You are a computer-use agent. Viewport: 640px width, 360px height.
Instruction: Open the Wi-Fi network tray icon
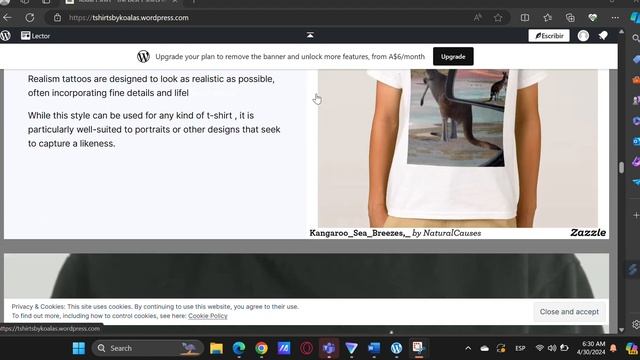[540, 348]
